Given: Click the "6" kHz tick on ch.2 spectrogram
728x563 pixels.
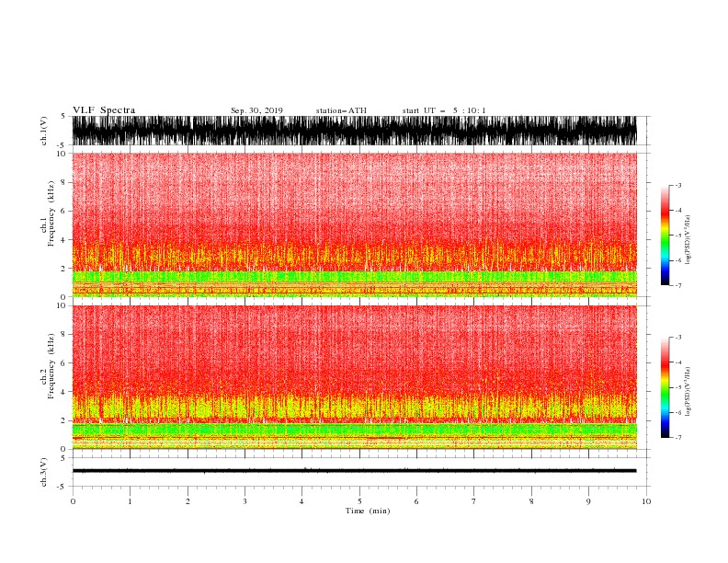Looking at the screenshot, I should pos(63,363).
